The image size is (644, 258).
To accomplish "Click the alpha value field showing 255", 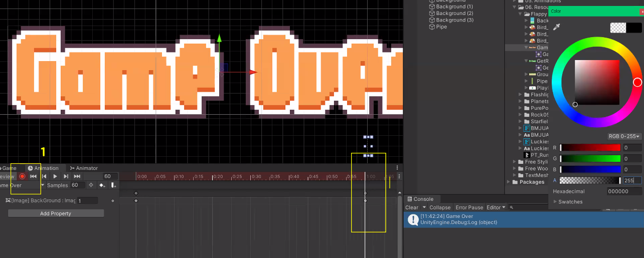I will point(632,180).
